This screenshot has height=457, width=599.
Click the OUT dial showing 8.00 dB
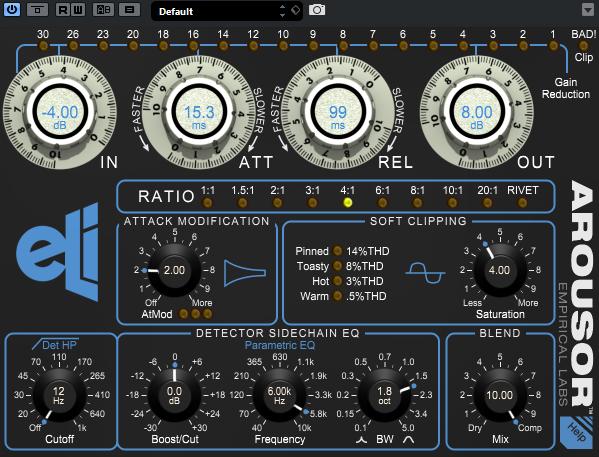[476, 112]
